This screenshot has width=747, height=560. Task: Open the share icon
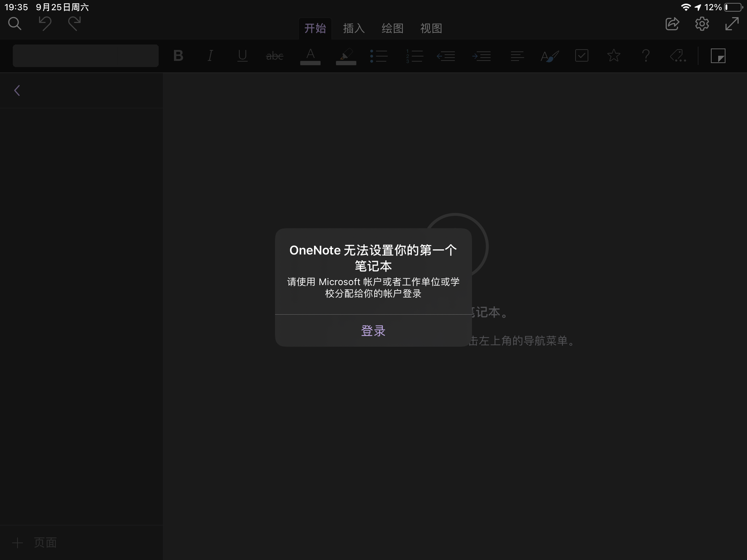tap(672, 24)
